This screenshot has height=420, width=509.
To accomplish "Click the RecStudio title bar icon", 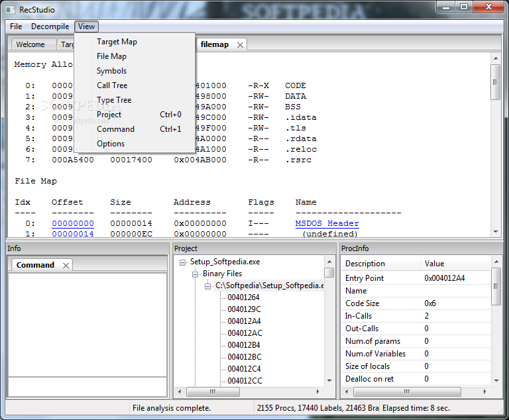I will [11, 10].
